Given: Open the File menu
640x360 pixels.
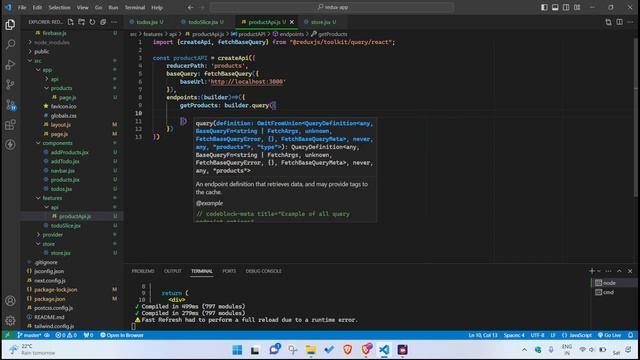Looking at the screenshot, I should coord(22,7).
